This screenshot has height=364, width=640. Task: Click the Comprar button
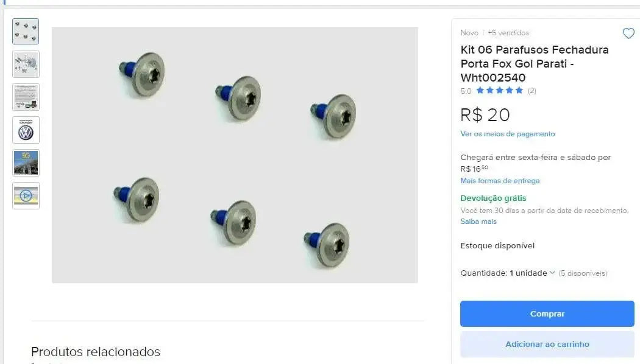click(547, 314)
